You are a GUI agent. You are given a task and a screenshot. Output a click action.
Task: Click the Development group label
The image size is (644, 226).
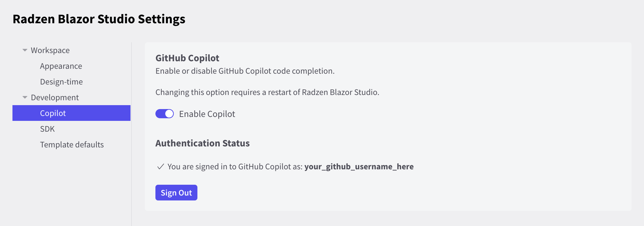pyautogui.click(x=55, y=98)
